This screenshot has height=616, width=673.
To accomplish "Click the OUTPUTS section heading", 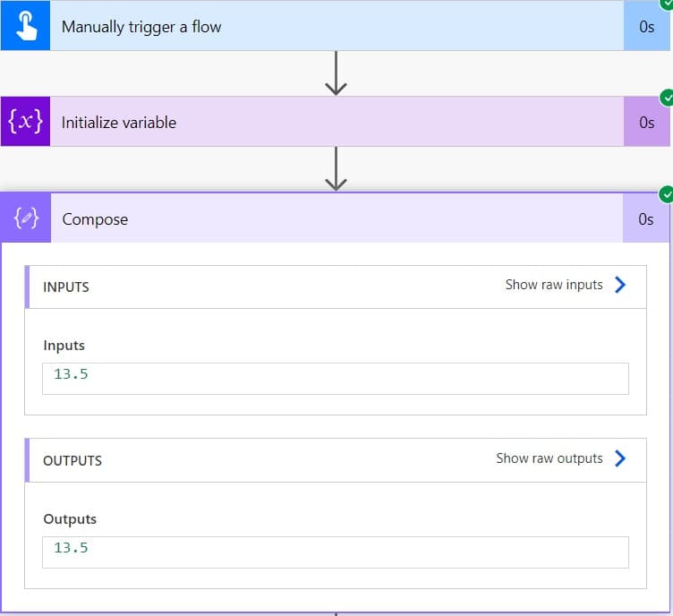I will point(72,460).
